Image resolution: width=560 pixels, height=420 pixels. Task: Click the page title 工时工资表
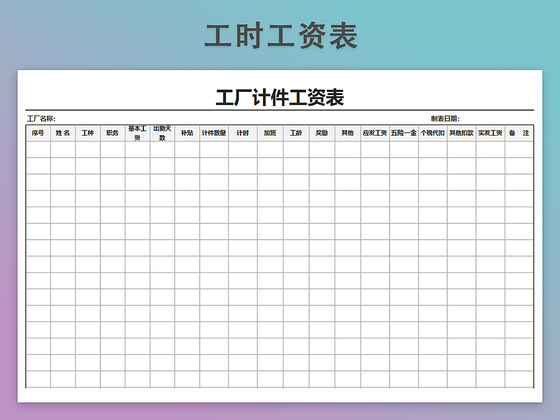[281, 35]
